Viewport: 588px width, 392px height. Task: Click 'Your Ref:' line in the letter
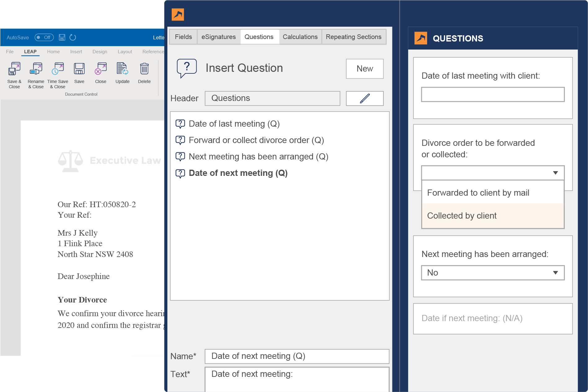[74, 215]
